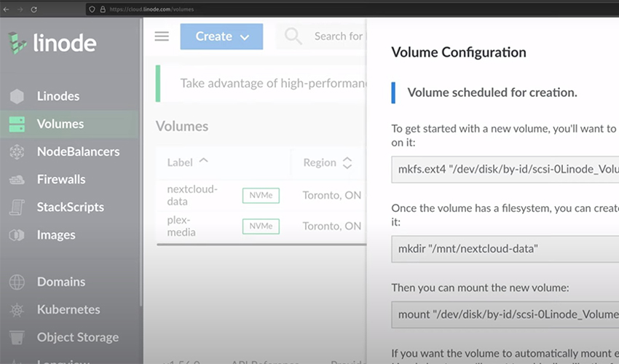Click the StackScripts scroll icon
619x364 pixels.
pos(17,207)
